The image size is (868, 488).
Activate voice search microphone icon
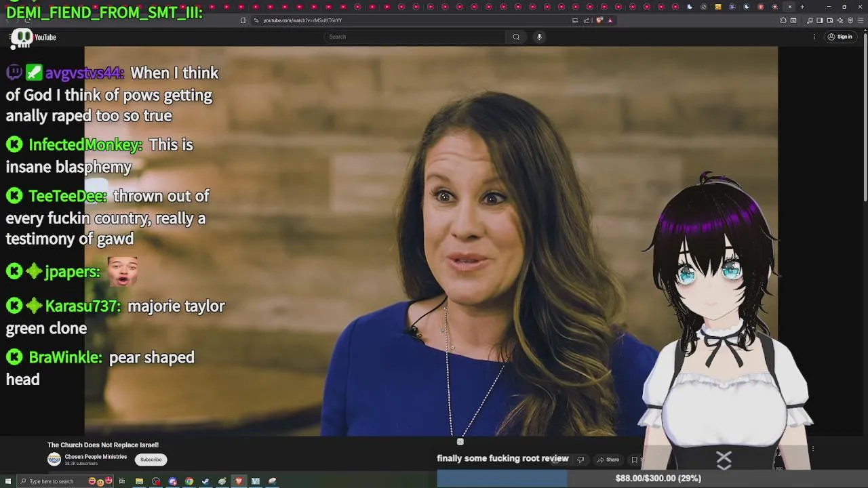coord(539,37)
